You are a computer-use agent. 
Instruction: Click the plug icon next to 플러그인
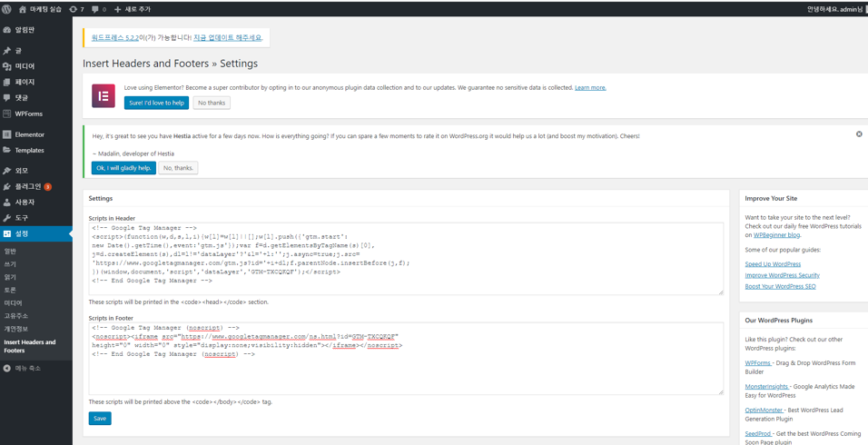pyautogui.click(x=6, y=186)
